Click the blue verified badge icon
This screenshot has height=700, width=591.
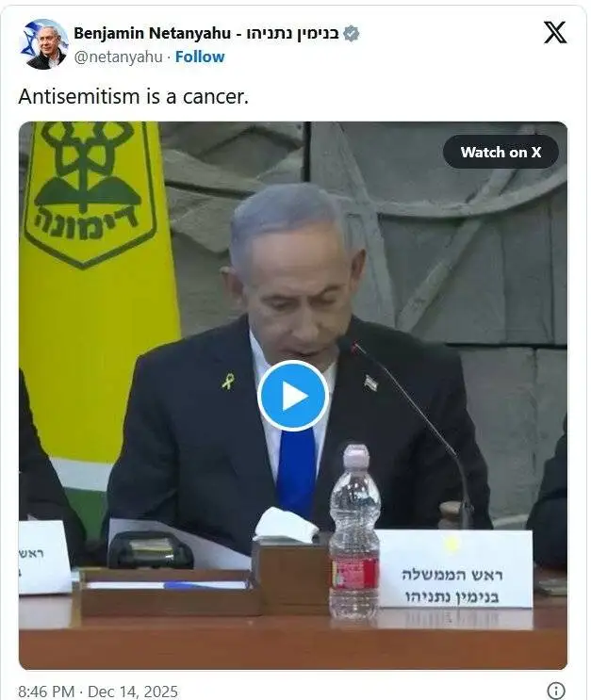coord(352,34)
